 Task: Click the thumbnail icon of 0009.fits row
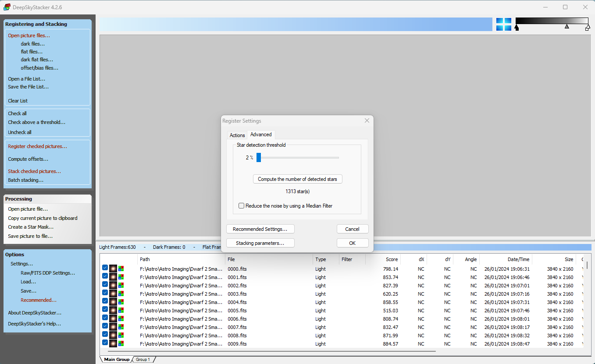(113, 343)
